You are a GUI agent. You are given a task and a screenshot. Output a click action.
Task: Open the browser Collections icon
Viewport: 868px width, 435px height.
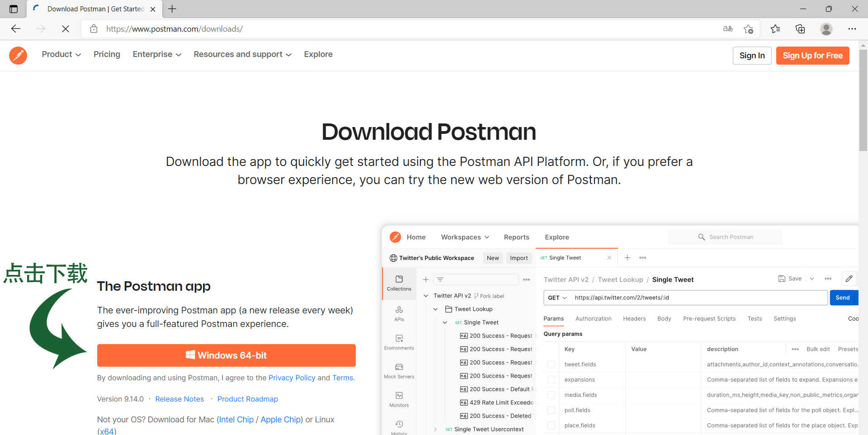[800, 29]
